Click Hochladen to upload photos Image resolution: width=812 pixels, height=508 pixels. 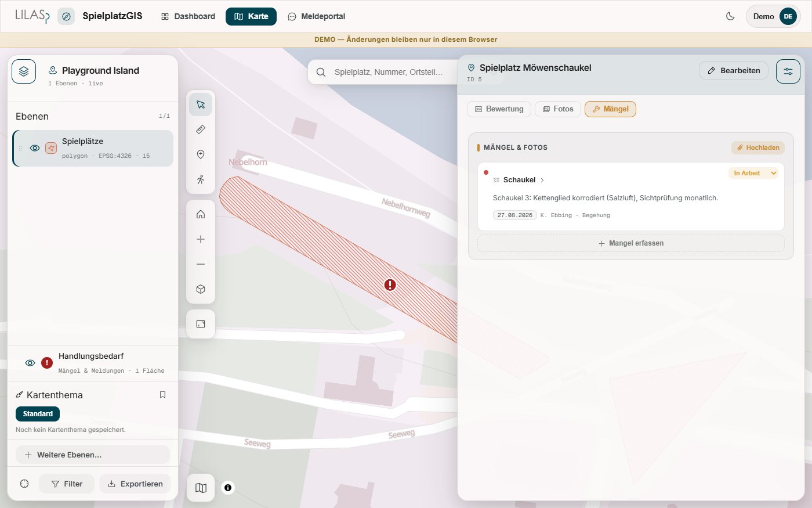tap(758, 147)
